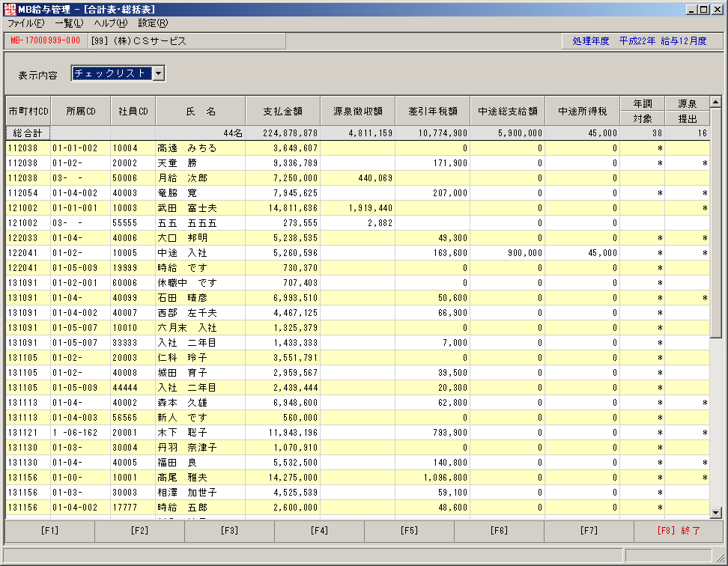The width and height of the screenshot is (728, 566).
Task: Select employee name 木下 聡子
Action: [182, 433]
